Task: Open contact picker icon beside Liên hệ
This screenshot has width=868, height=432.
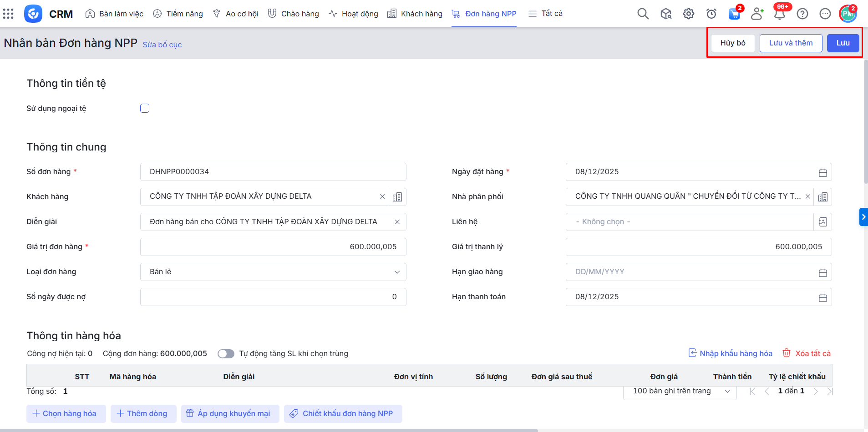Action: pos(822,222)
